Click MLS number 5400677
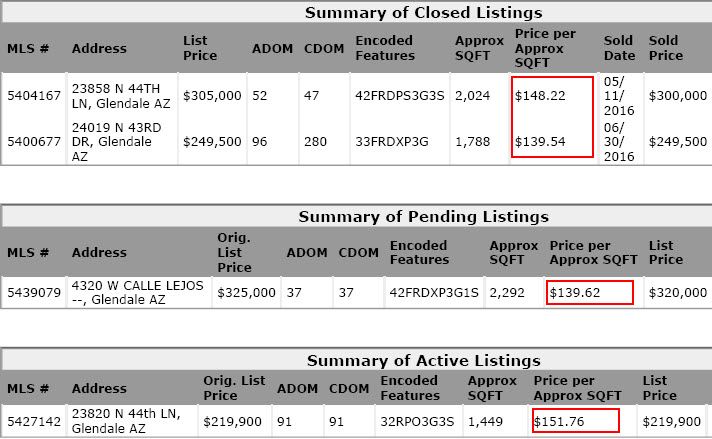The height and width of the screenshot is (439, 712). coord(34,142)
